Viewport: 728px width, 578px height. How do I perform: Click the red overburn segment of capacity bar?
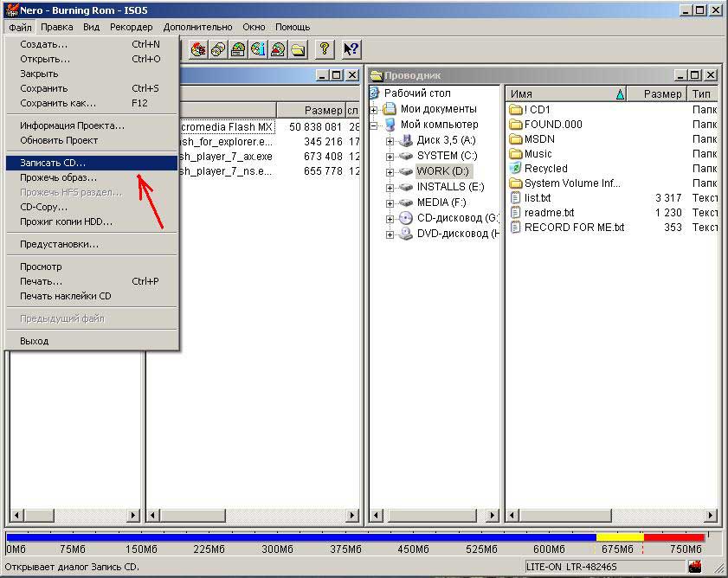[674, 537]
